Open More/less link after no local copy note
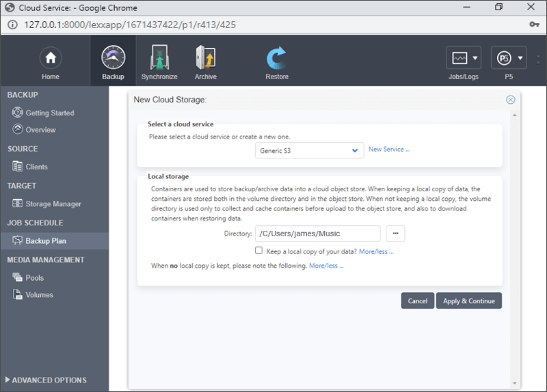The image size is (547, 392). pyautogui.click(x=326, y=266)
